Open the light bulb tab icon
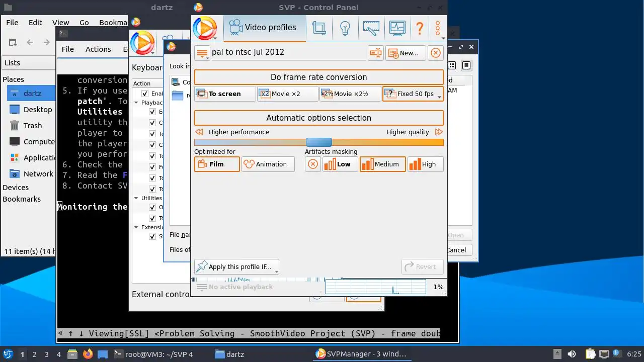The image size is (644, 362). coord(345,28)
